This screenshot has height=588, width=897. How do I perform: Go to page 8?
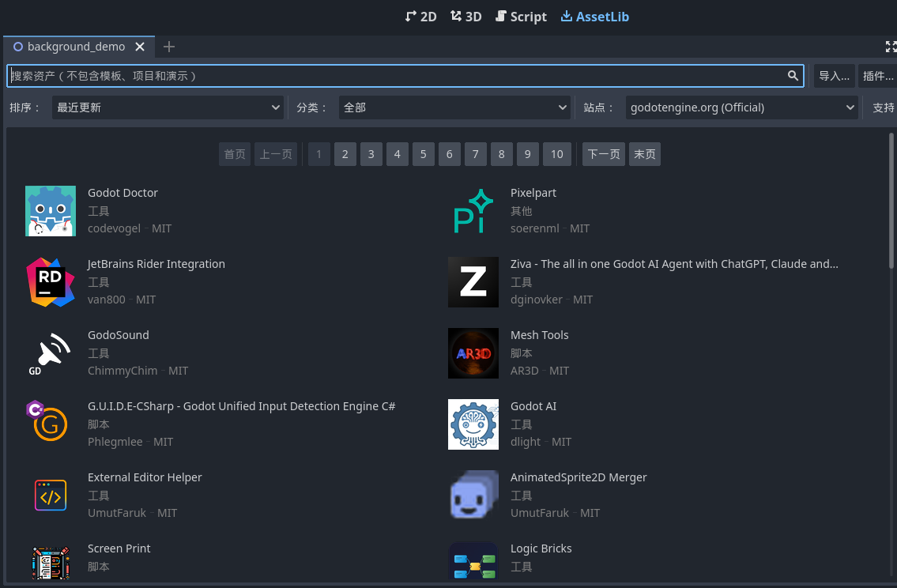pos(502,154)
